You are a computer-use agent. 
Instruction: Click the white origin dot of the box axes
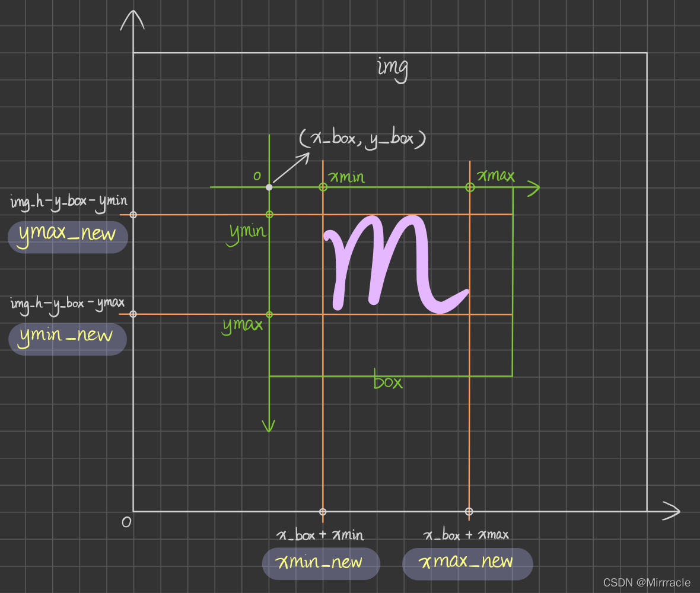pyautogui.click(x=269, y=187)
